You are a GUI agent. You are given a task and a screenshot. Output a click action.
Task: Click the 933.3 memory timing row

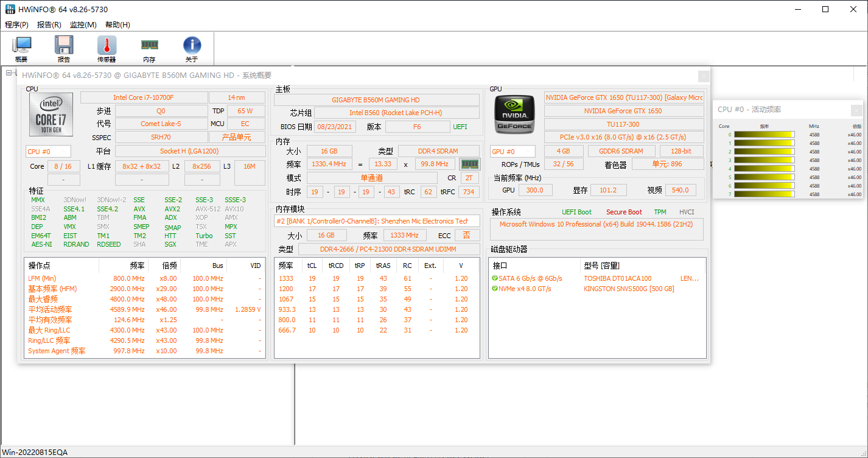pyautogui.click(x=376, y=309)
